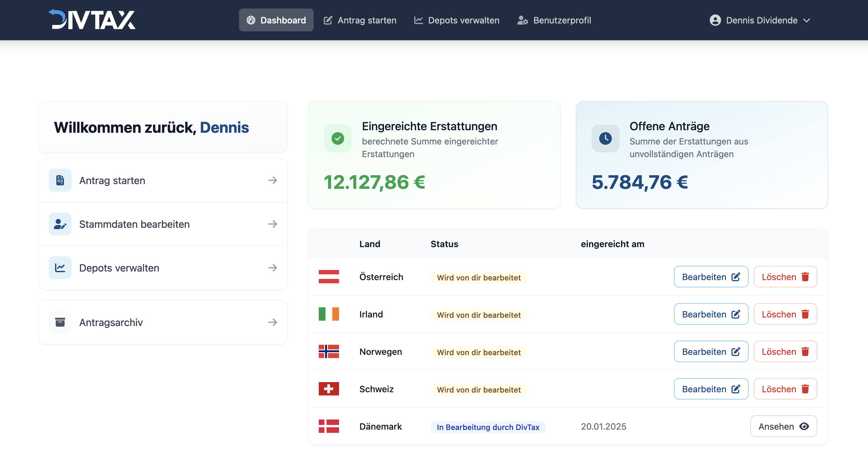Click the eingereicht am column header
Viewport: 868px width, 474px height.
(612, 244)
